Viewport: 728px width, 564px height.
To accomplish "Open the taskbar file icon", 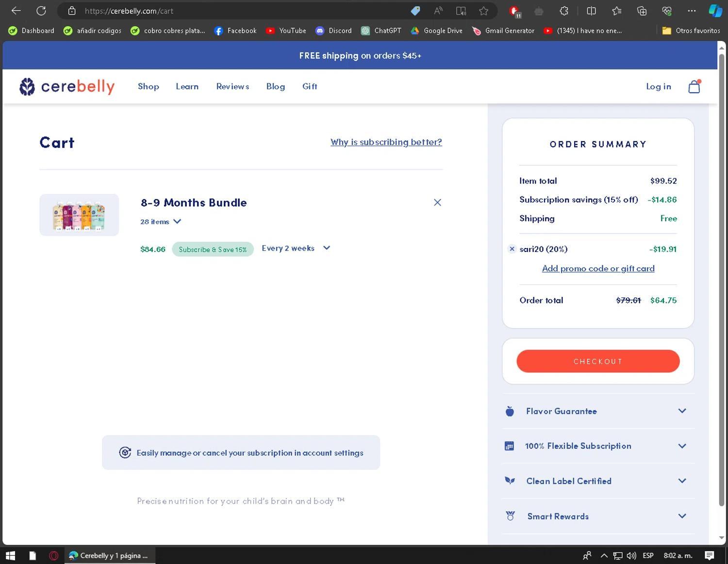I will [x=33, y=556].
